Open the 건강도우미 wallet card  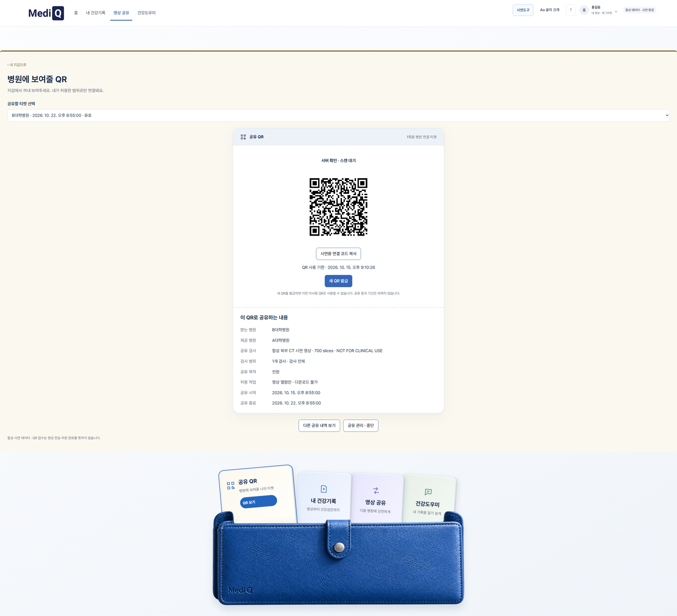(428, 500)
